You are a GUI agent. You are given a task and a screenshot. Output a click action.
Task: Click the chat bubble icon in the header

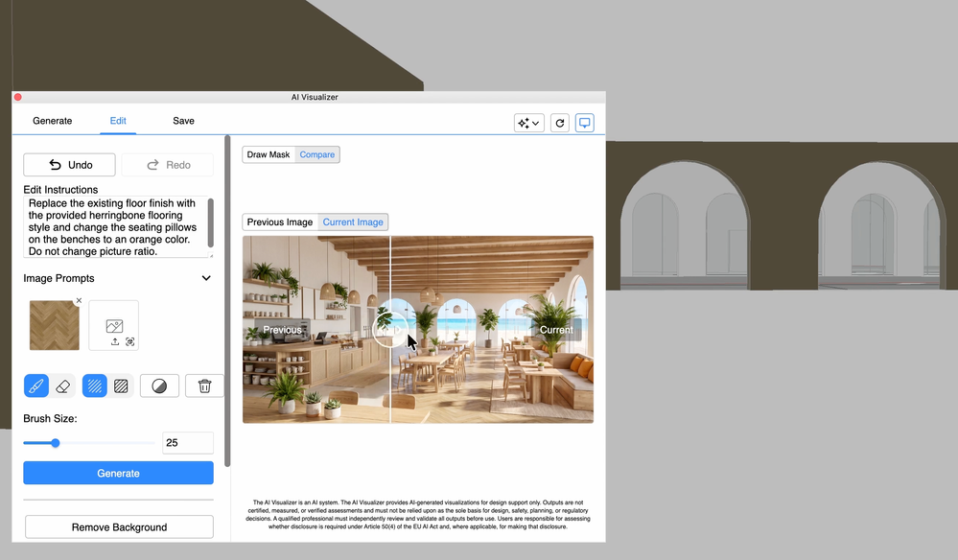[x=585, y=123]
